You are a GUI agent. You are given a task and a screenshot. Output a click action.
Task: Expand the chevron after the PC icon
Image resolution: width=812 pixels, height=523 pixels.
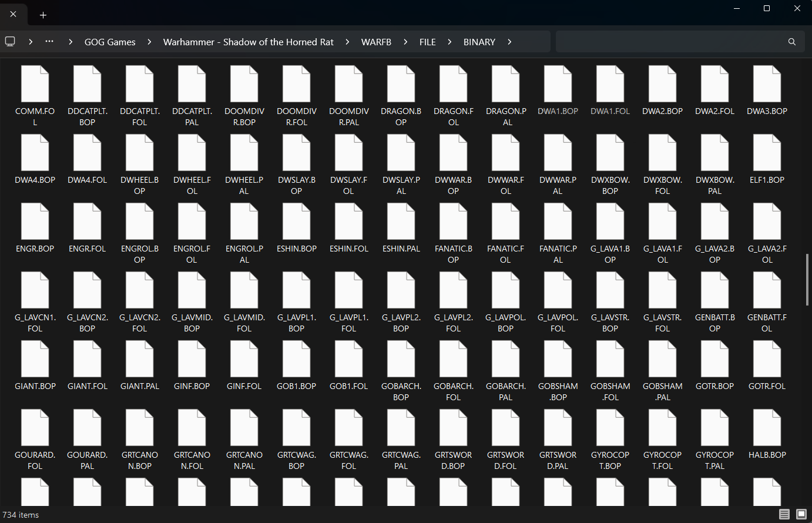click(31, 42)
